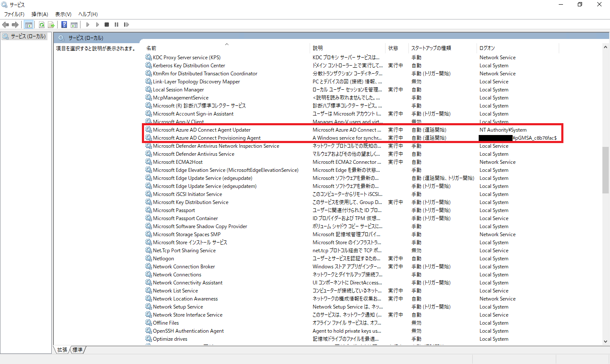Click the Forward arrow toolbar icon

pyautogui.click(x=15, y=25)
